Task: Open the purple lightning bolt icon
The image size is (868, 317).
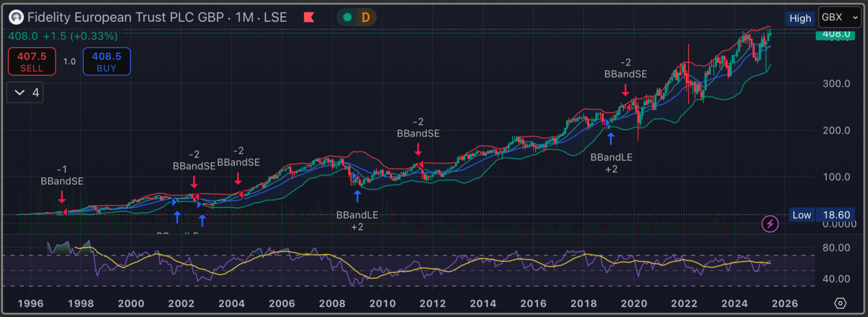Action: pyautogui.click(x=770, y=224)
